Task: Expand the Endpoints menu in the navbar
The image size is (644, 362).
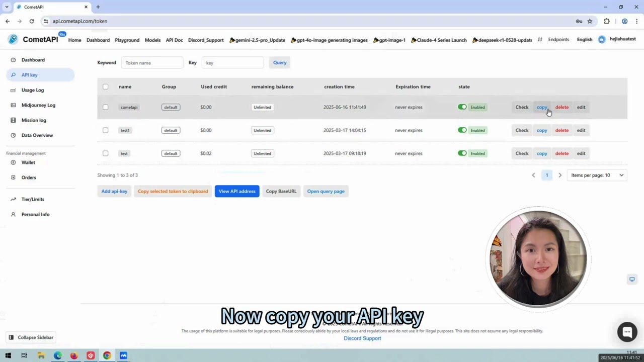Action: pyautogui.click(x=558, y=40)
